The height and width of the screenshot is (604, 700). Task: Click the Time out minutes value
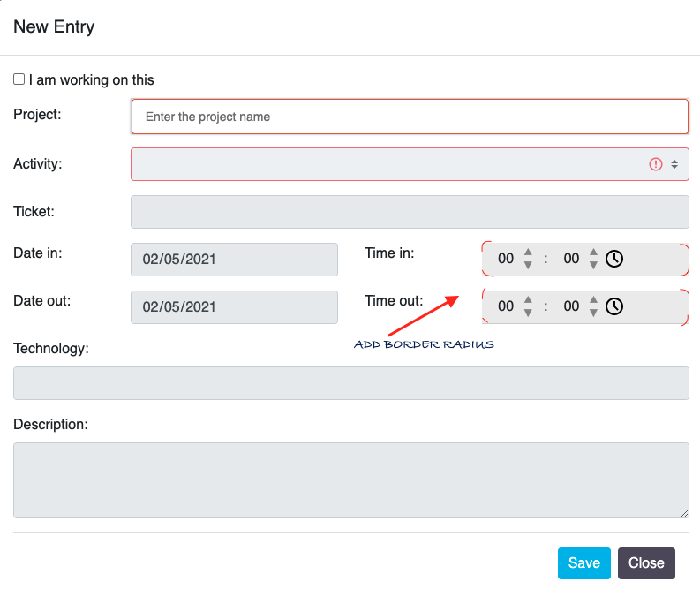tap(571, 306)
